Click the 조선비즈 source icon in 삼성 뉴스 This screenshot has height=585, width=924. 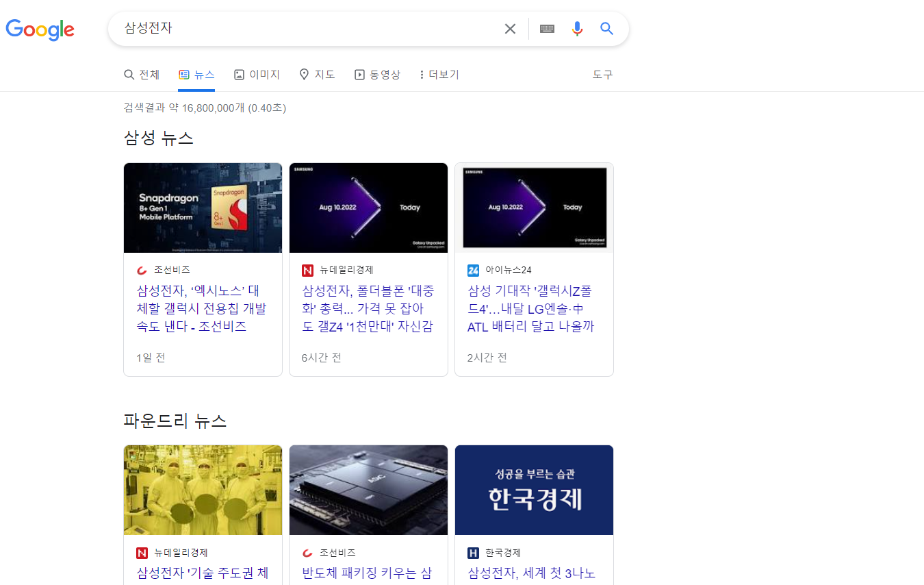[x=142, y=270]
